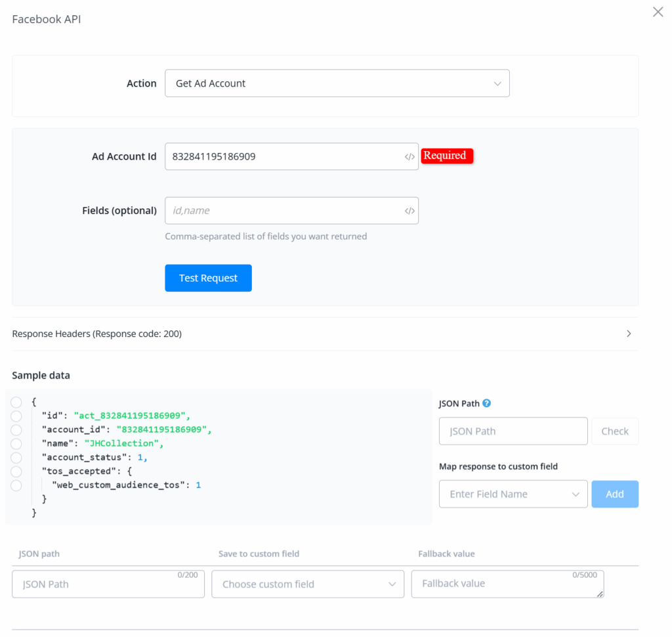Select the radio circle beside "account_id" line

pyautogui.click(x=16, y=429)
